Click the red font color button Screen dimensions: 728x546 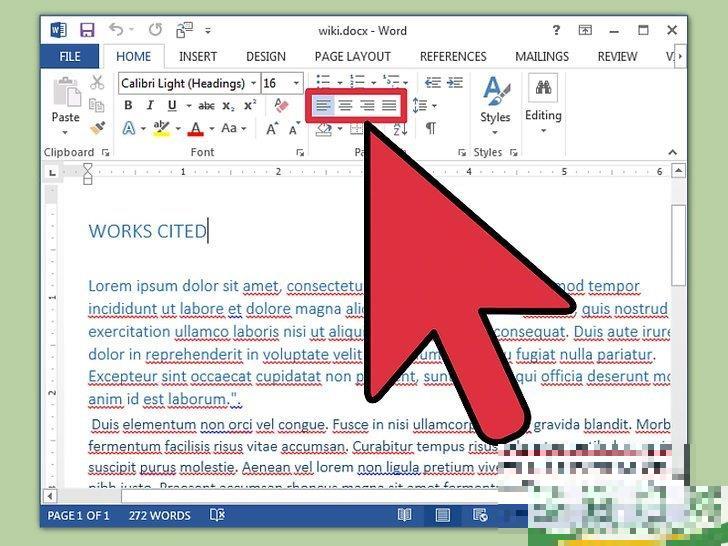pyautogui.click(x=195, y=128)
